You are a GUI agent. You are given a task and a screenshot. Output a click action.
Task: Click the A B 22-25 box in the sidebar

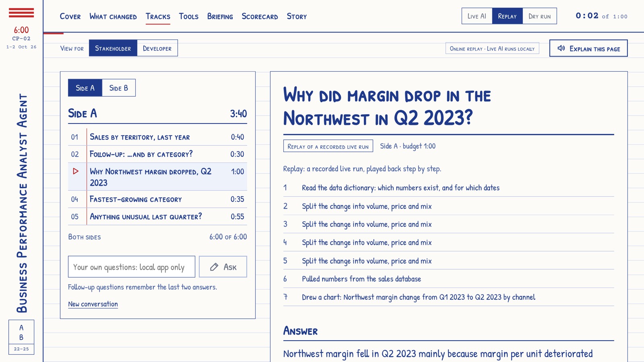coord(21,337)
